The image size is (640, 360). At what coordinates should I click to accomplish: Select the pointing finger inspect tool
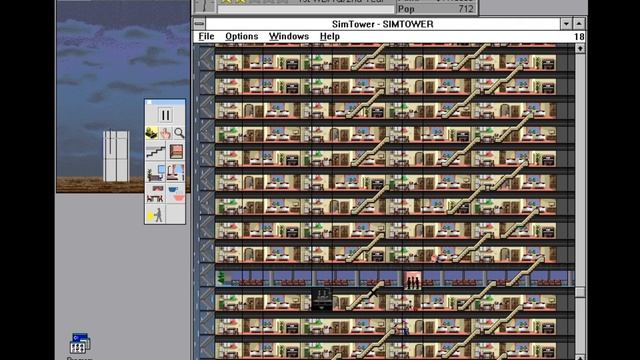click(x=165, y=133)
